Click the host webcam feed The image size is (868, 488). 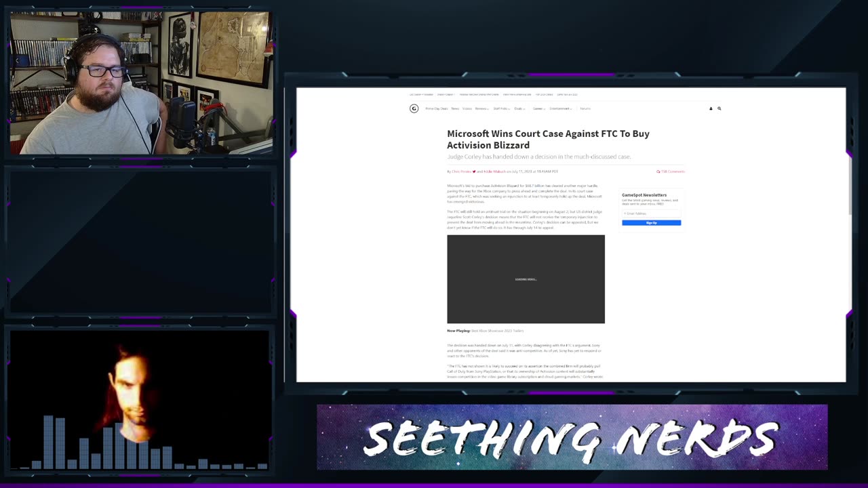click(x=141, y=83)
